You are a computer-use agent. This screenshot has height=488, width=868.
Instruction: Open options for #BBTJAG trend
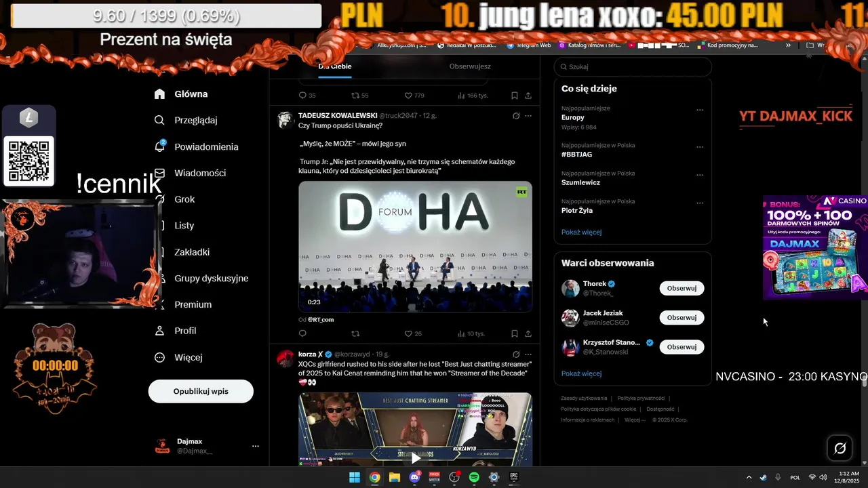pos(700,147)
